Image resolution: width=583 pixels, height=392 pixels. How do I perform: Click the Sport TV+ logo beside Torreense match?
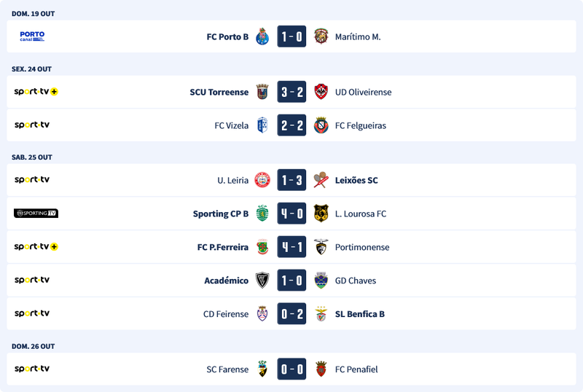tap(36, 92)
